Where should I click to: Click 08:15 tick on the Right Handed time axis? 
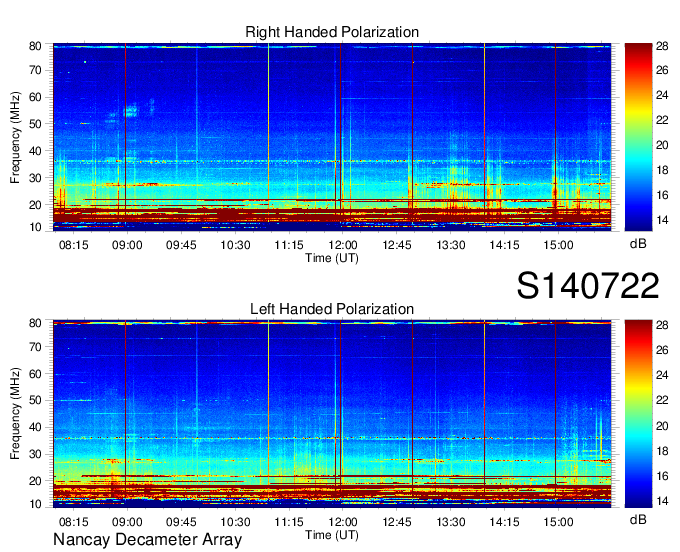74,245
